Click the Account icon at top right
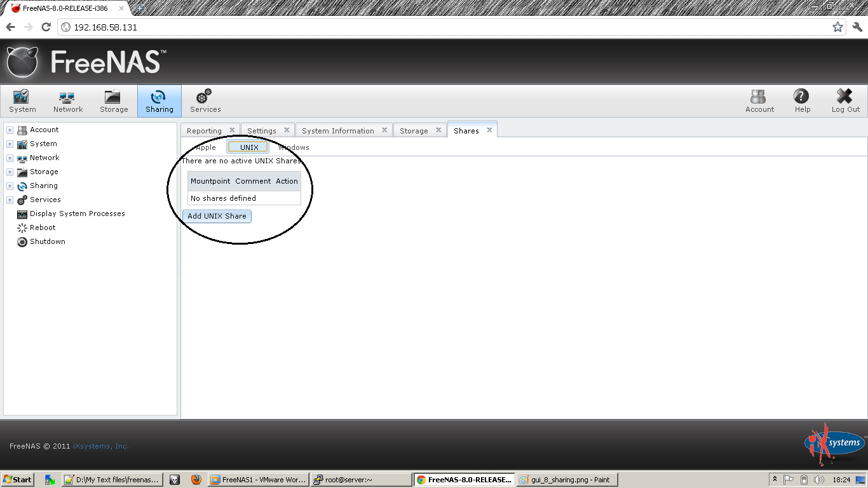The image size is (868, 488). (x=759, y=100)
